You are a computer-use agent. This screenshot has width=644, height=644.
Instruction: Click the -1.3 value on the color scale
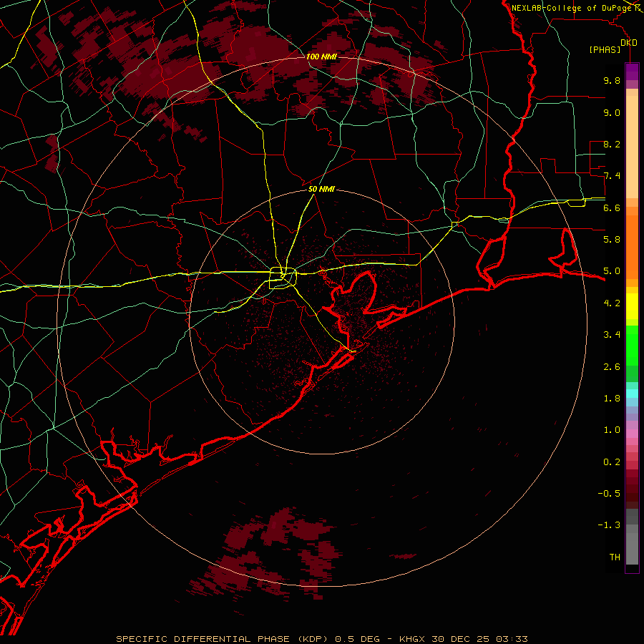point(609,525)
